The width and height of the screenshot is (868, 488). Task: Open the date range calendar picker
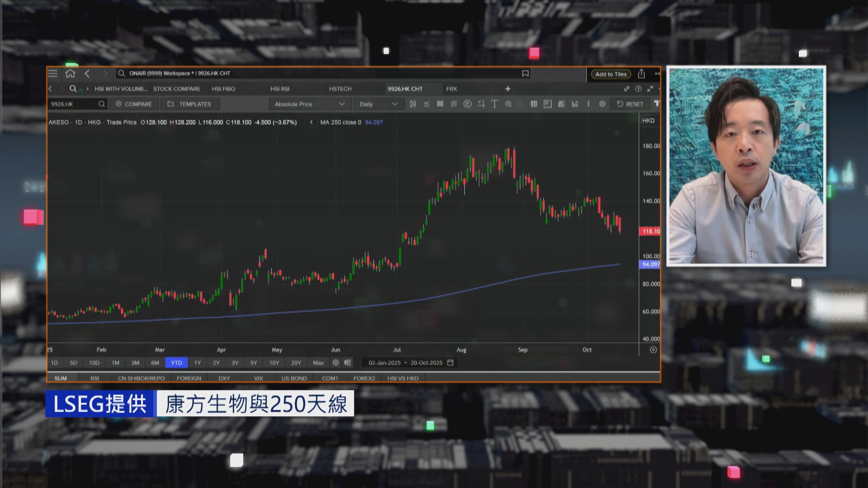coord(450,362)
